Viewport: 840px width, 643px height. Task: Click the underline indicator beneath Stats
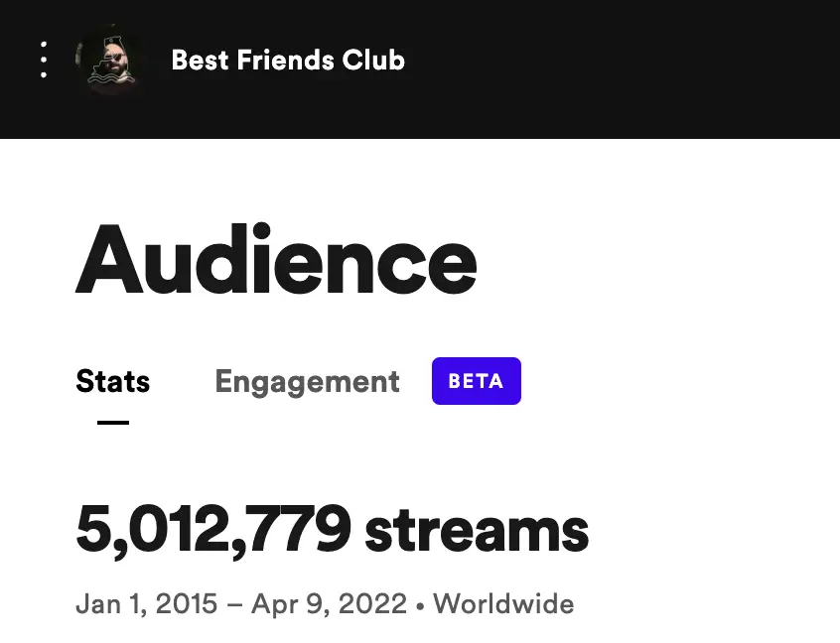point(113,423)
